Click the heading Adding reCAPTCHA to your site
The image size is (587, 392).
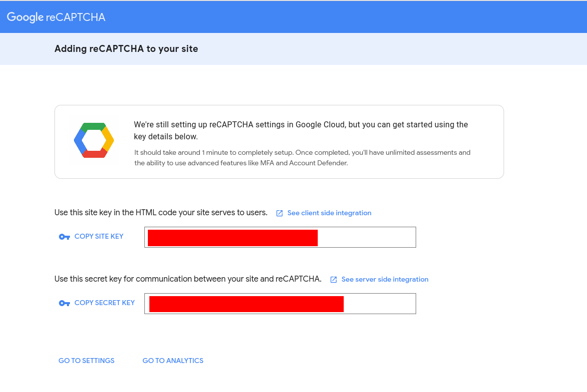click(x=126, y=49)
